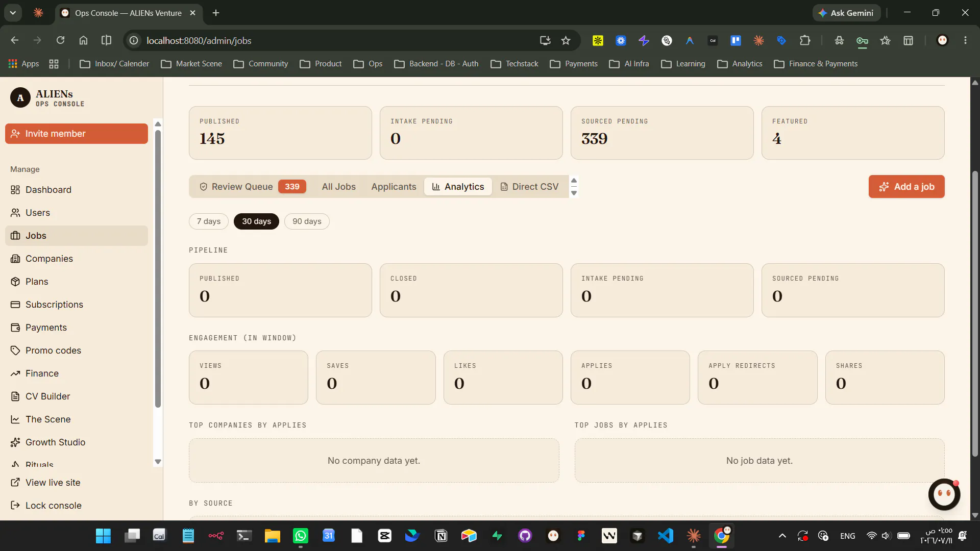Reload the page in Chrome

[x=60, y=40]
